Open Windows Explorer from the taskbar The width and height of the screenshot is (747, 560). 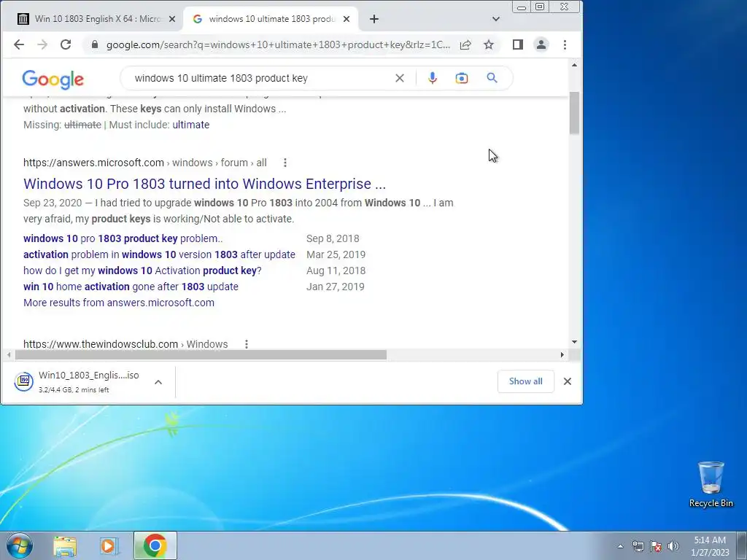[65, 546]
